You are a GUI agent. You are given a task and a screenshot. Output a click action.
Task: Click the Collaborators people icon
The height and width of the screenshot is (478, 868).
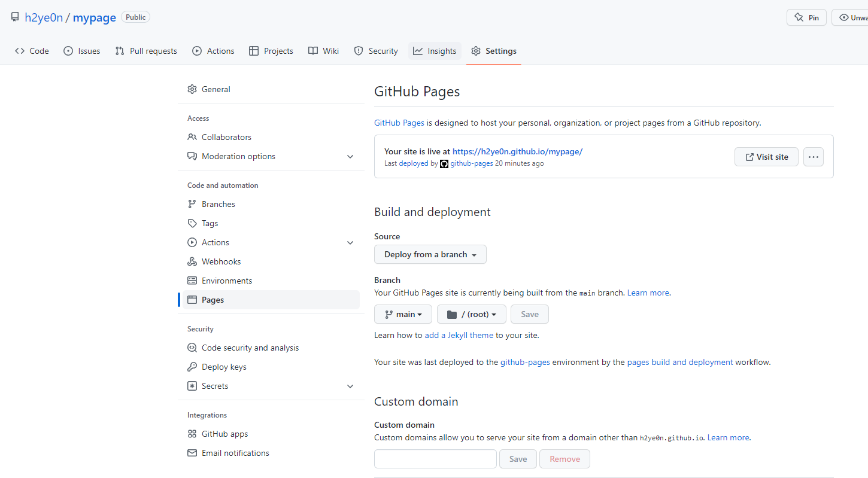(192, 137)
